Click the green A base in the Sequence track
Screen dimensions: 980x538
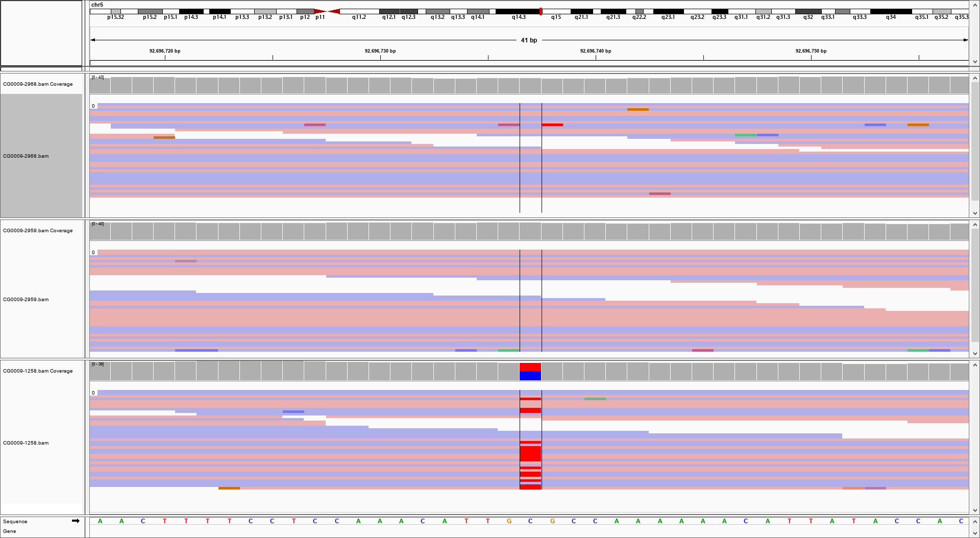click(x=100, y=521)
